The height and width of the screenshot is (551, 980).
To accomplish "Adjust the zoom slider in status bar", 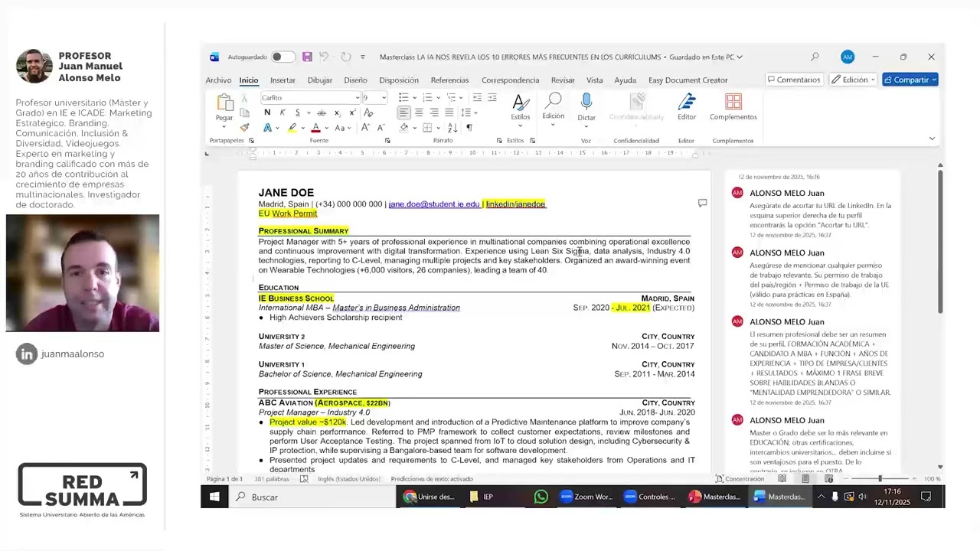I will pyautogui.click(x=879, y=479).
